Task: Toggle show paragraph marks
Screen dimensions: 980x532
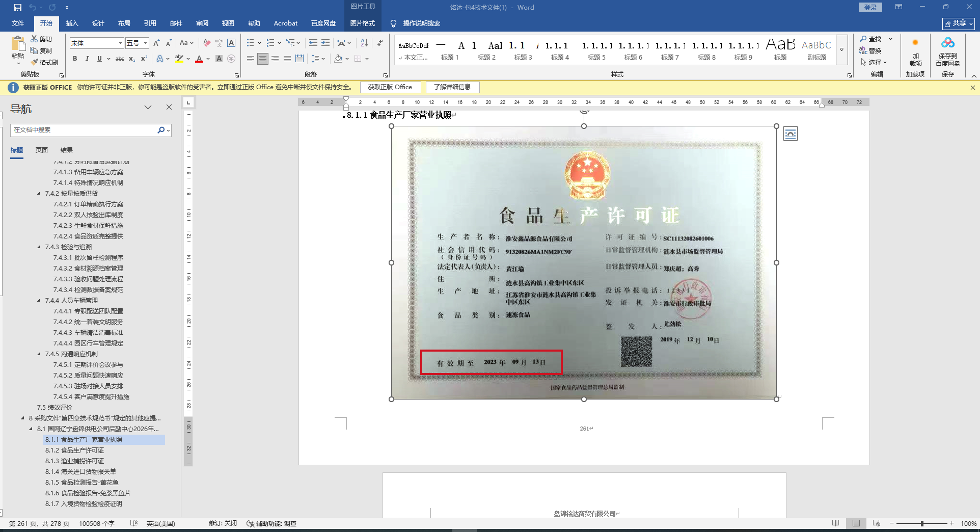Action: [380, 43]
